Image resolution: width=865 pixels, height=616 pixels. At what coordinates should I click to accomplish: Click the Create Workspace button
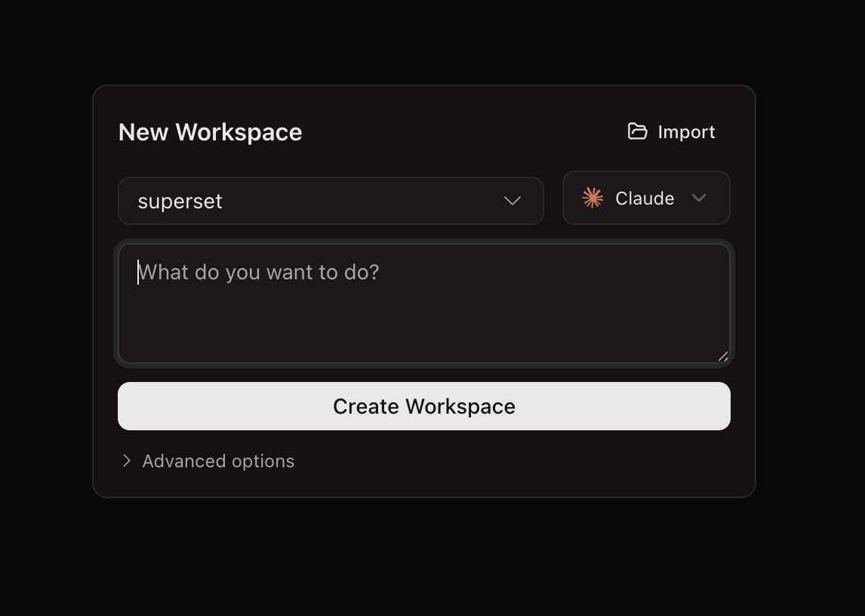pos(424,406)
